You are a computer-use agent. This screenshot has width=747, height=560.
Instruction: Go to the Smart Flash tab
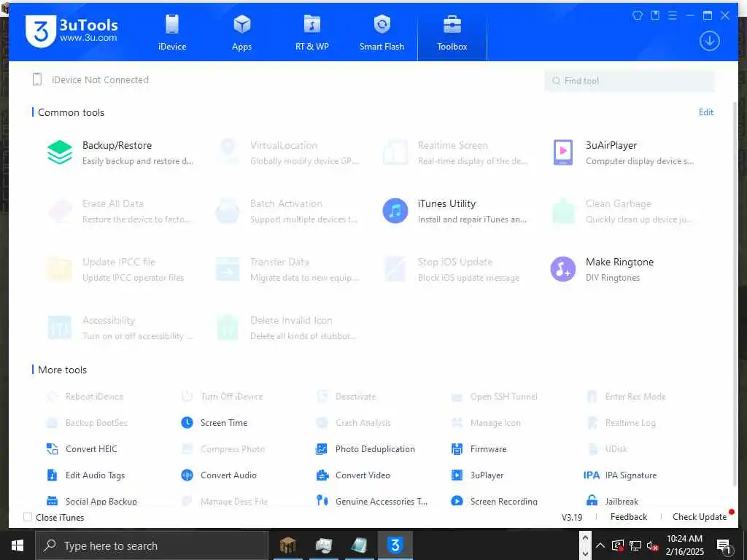coord(382,32)
